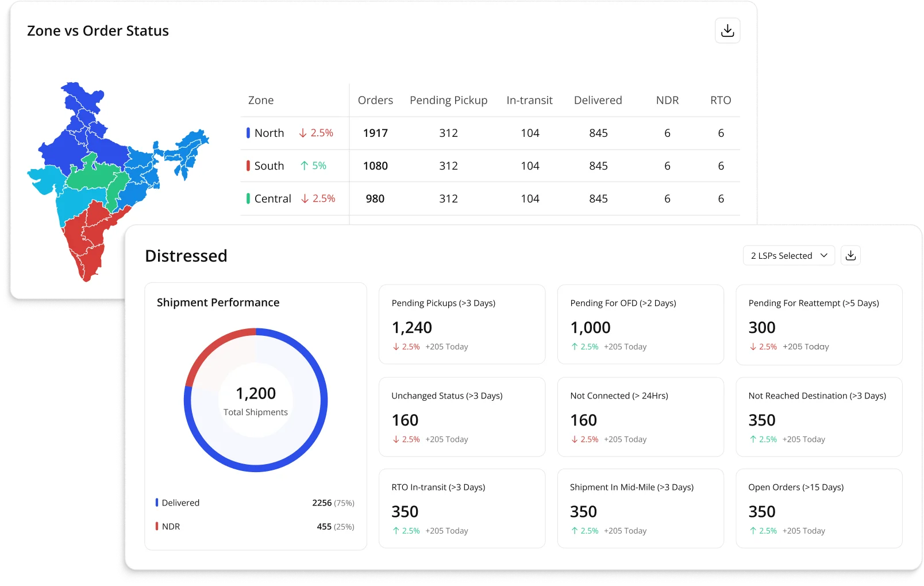Click the North zone red down arrow
Image resolution: width=924 pixels, height=586 pixels.
click(303, 133)
